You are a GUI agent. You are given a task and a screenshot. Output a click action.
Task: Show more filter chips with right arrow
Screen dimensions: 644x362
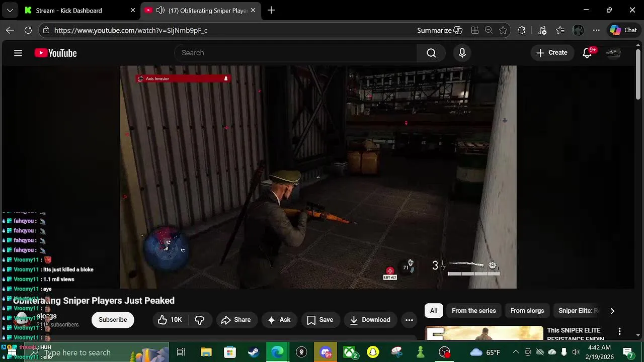click(612, 311)
